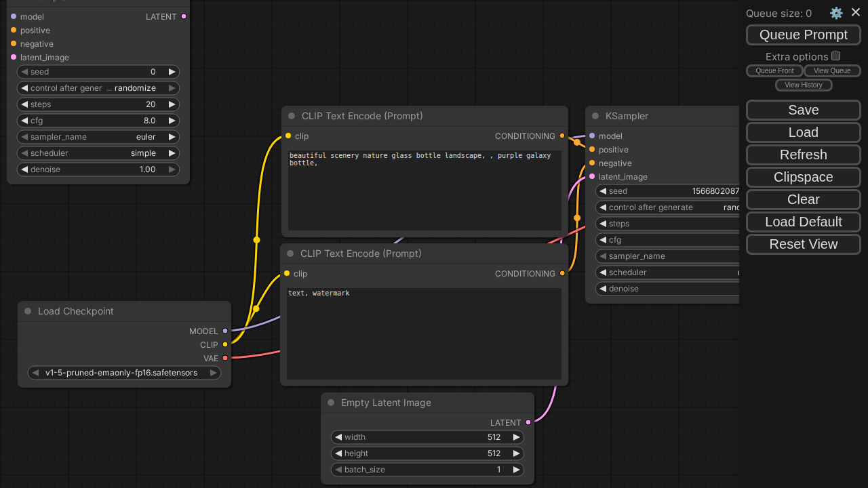Image resolution: width=868 pixels, height=488 pixels.
Task: Collapse the KSampler node via title dot
Action: [595, 116]
